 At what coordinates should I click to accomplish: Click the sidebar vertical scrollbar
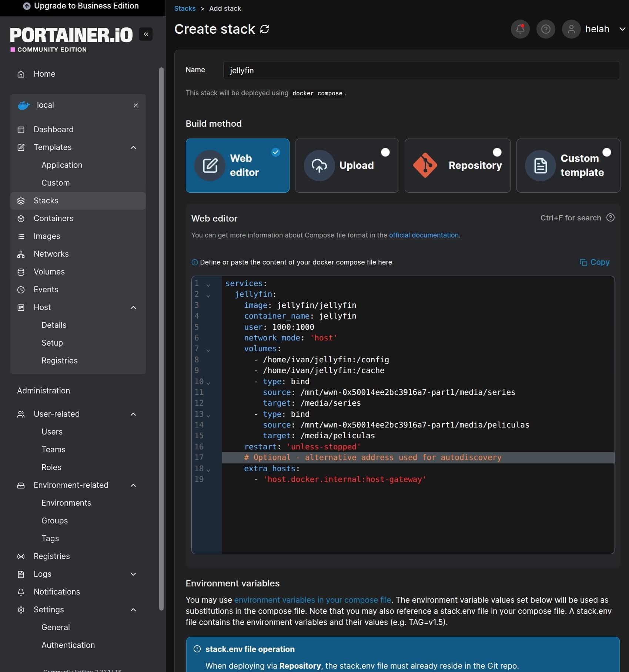tap(161, 339)
